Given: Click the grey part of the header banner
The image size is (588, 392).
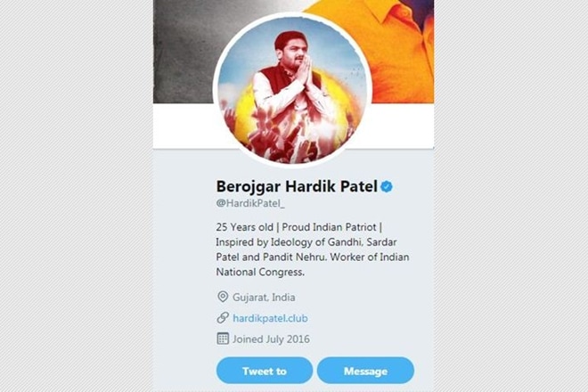Looking at the screenshot, I should point(184,49).
